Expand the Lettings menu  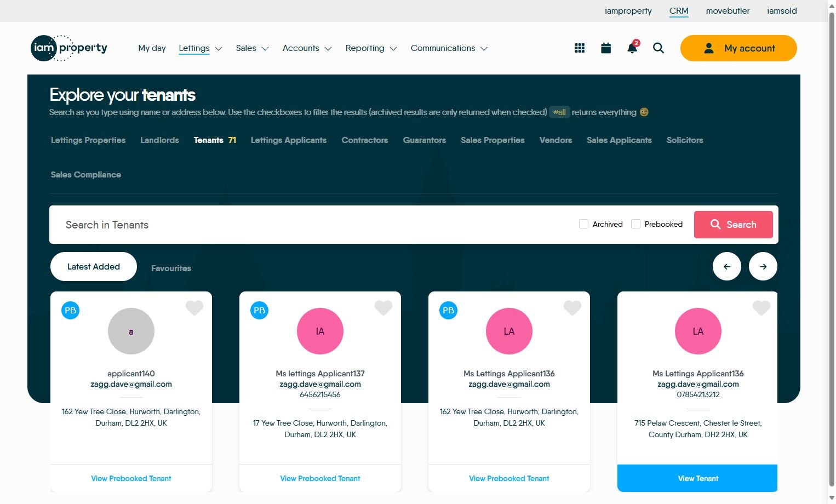coord(201,48)
